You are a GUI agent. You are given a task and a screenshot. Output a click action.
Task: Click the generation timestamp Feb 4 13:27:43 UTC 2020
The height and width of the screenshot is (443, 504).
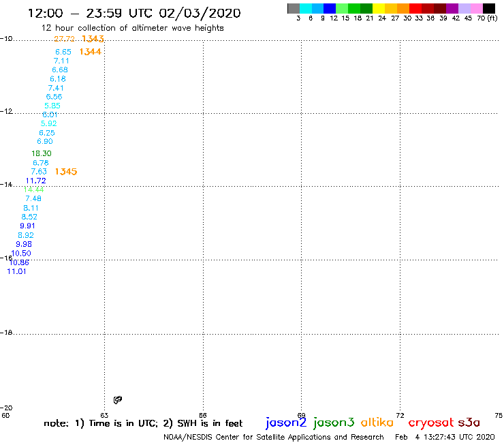(x=445, y=437)
